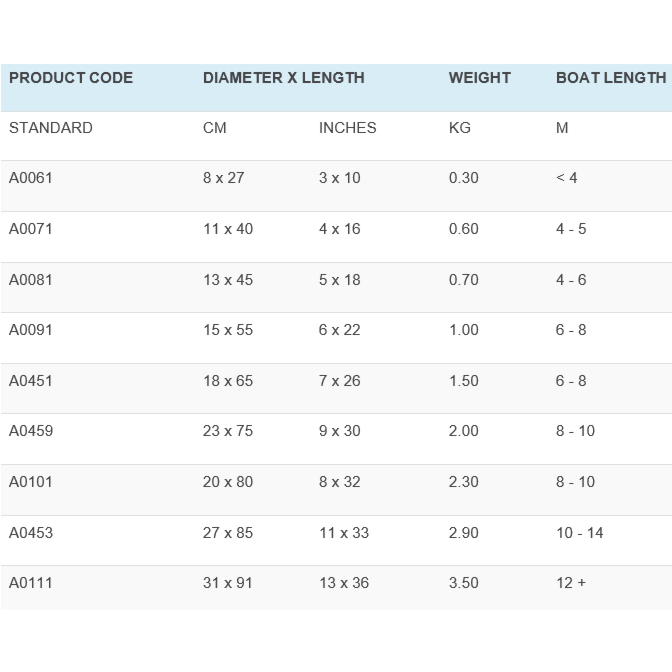Screen dimensions: 672x672
Task: Select the WEIGHT column header
Action: point(479,78)
